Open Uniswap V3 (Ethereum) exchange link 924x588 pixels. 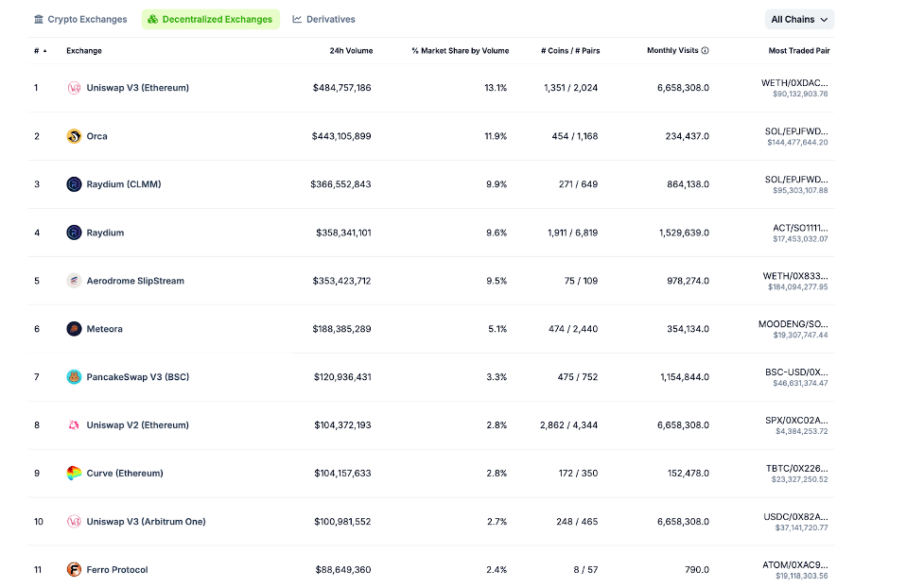click(x=138, y=88)
